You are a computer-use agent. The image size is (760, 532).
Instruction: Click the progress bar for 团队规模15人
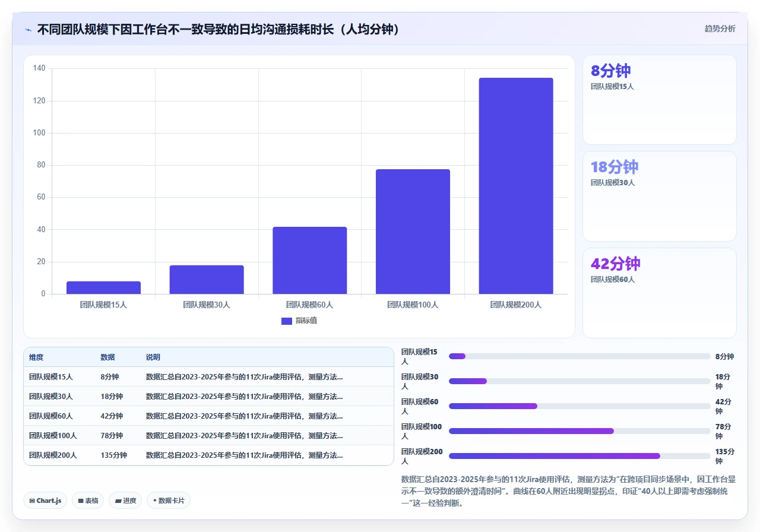pyautogui.click(x=579, y=356)
